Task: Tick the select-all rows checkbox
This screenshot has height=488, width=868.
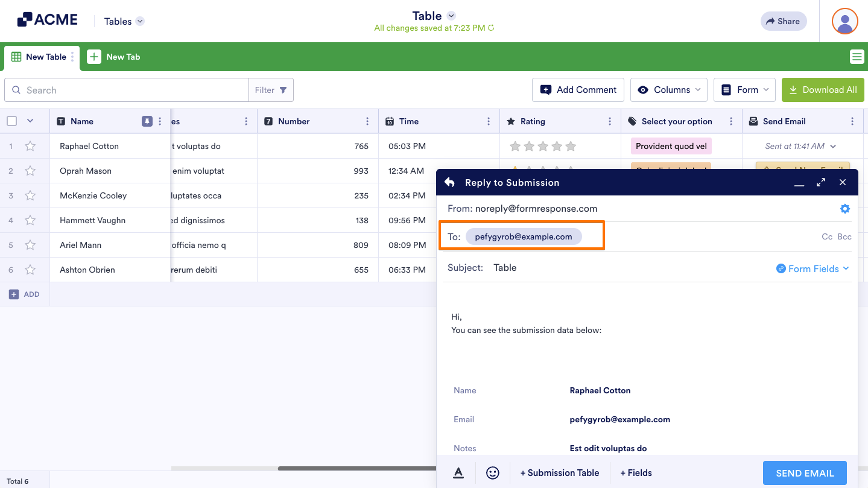Action: [12, 121]
